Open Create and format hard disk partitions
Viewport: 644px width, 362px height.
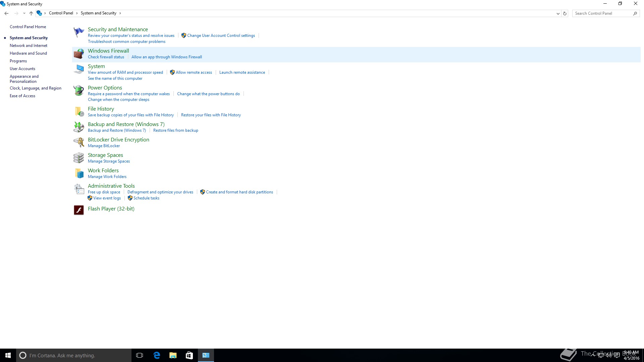click(x=239, y=192)
